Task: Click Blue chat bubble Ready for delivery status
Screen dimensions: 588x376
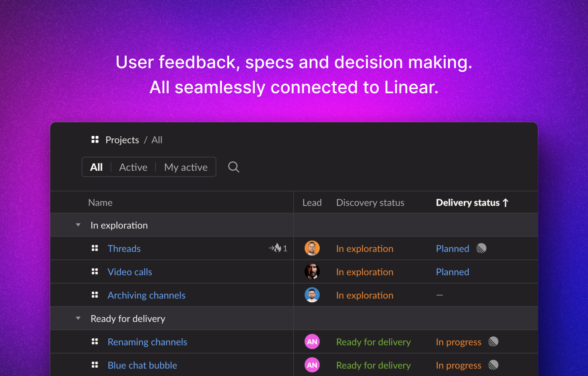Action: [x=373, y=365]
